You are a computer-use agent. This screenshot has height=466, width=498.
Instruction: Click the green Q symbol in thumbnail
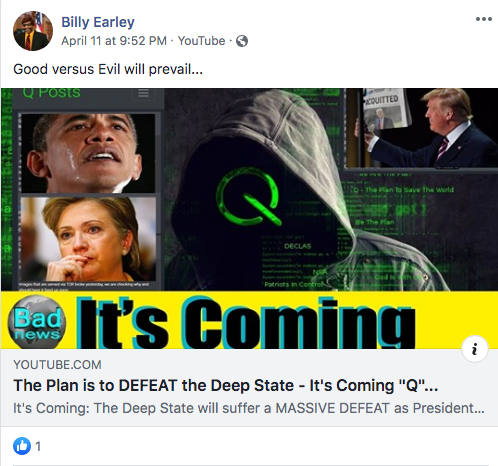[249, 196]
